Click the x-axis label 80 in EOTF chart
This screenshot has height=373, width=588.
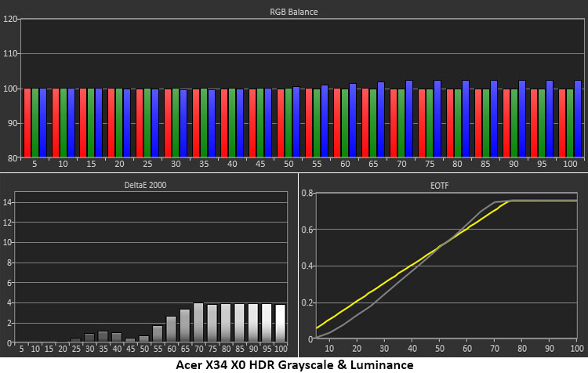coord(522,349)
